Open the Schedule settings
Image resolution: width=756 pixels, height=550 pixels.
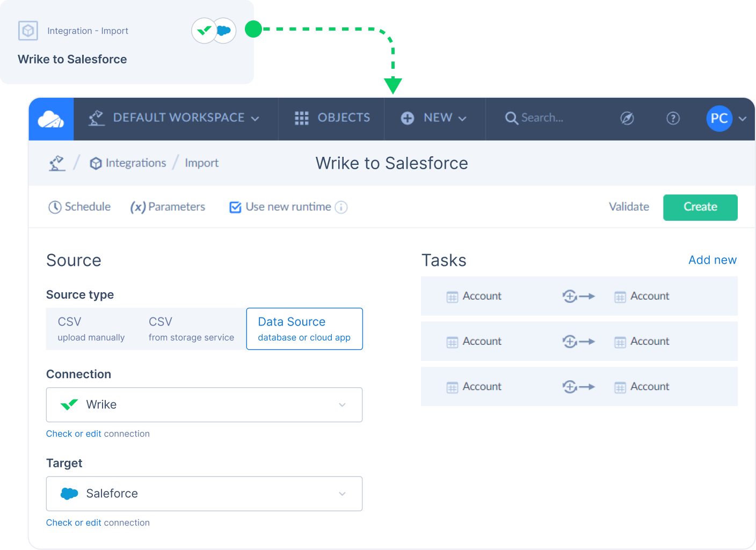tap(79, 207)
